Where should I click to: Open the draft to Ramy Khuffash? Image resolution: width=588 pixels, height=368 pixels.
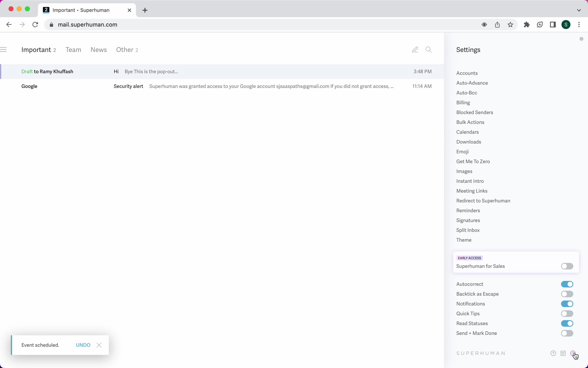(x=222, y=72)
